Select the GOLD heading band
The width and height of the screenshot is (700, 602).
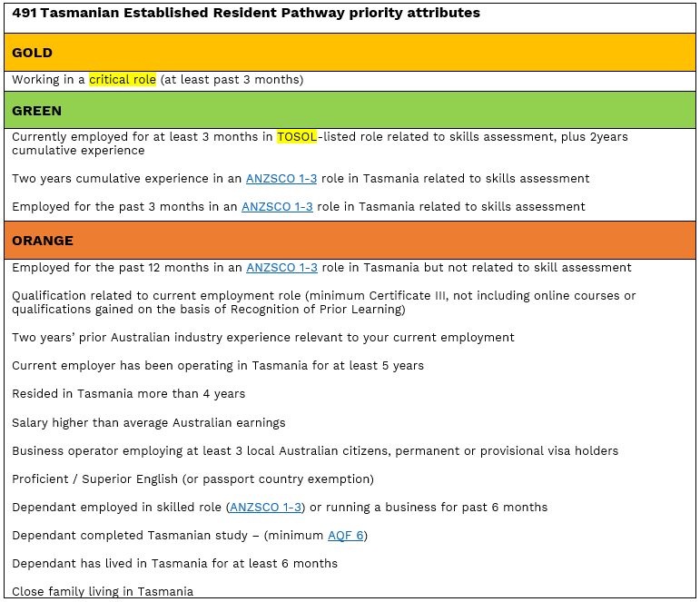pos(350,53)
